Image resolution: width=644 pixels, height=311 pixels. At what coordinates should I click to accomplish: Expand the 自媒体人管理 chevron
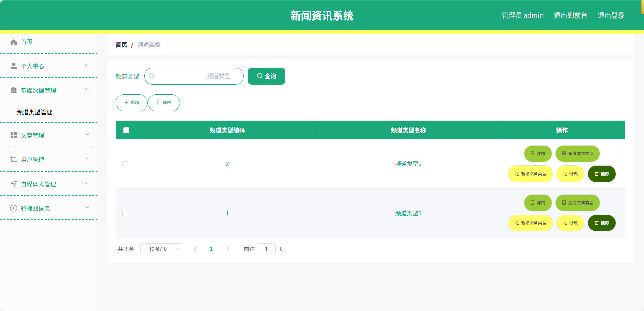[87, 183]
